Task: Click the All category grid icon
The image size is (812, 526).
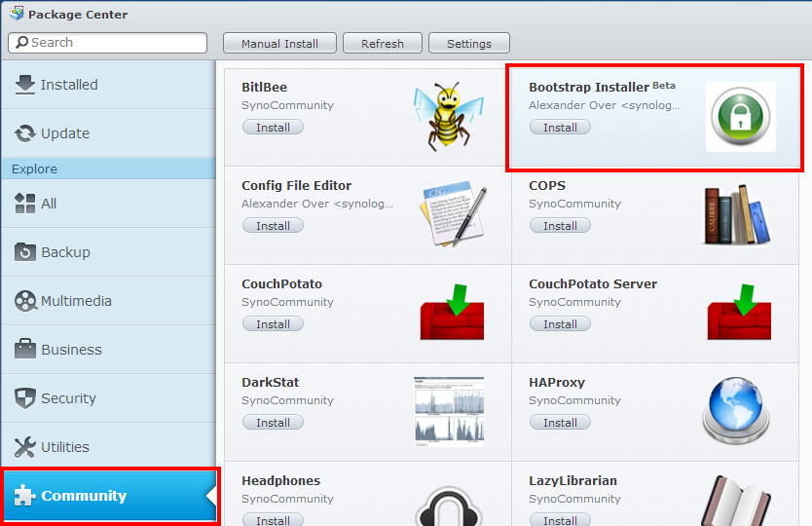Action: coord(25,204)
